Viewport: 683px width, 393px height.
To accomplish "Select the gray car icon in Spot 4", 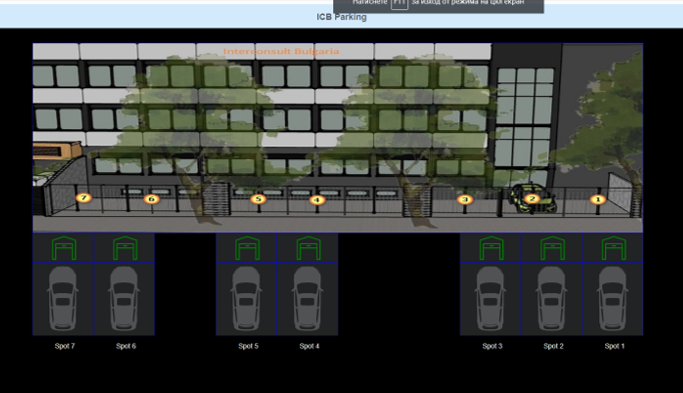I will pyautogui.click(x=308, y=299).
